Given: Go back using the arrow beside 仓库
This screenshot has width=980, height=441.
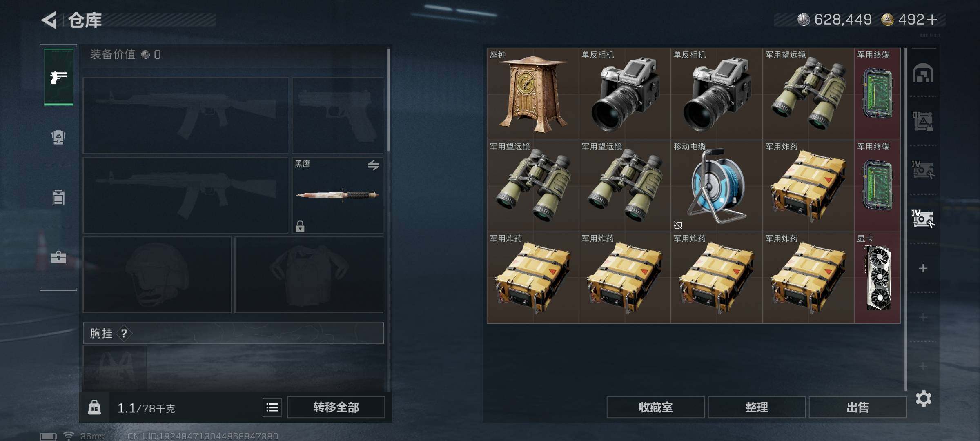Looking at the screenshot, I should pyautogui.click(x=49, y=20).
